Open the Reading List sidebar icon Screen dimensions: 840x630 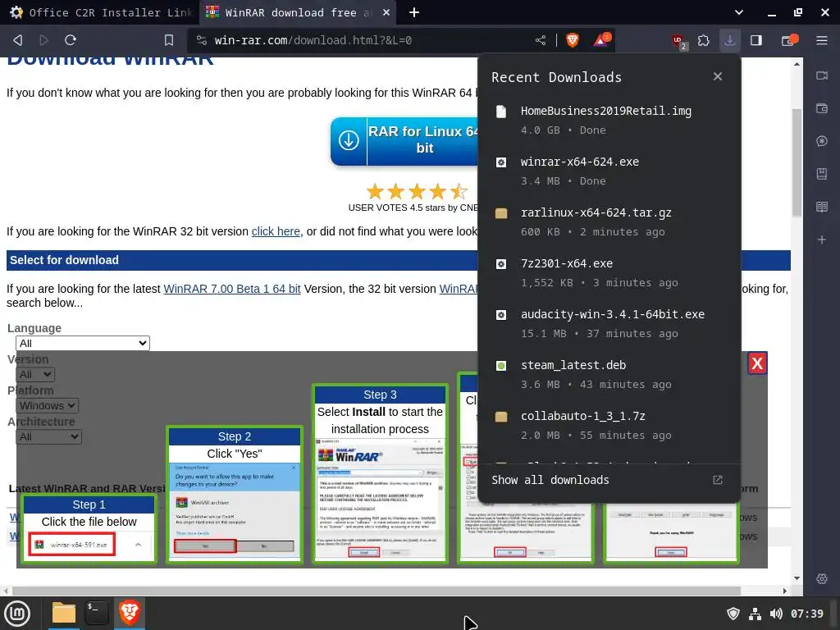(x=822, y=207)
